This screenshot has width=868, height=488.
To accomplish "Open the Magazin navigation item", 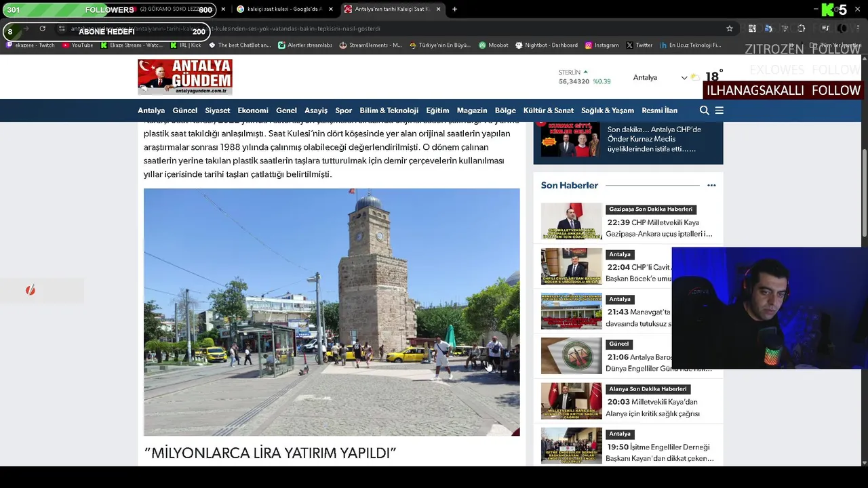I will click(472, 110).
